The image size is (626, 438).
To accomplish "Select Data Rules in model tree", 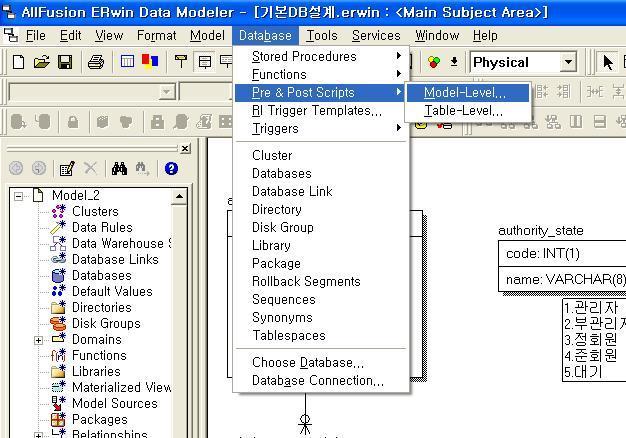I will point(102,227).
